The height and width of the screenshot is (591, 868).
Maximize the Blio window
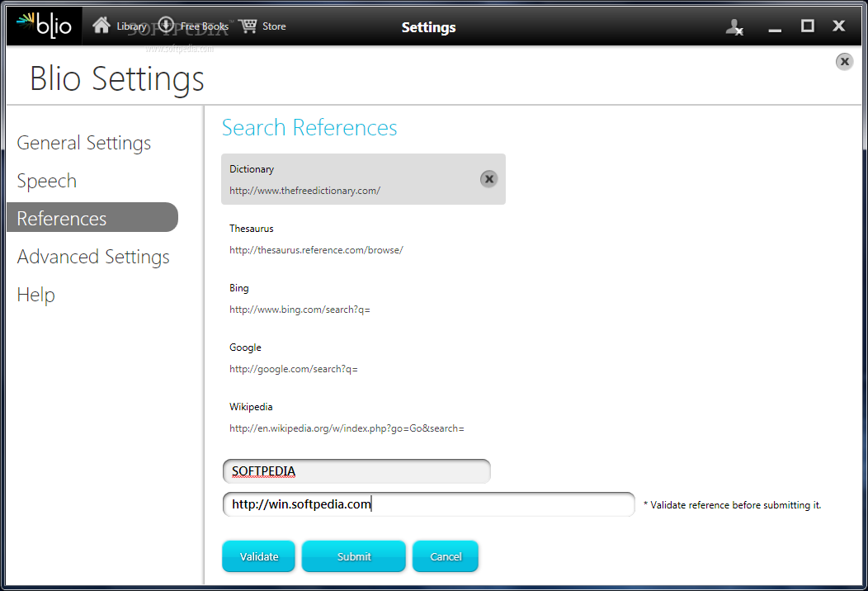click(x=808, y=26)
